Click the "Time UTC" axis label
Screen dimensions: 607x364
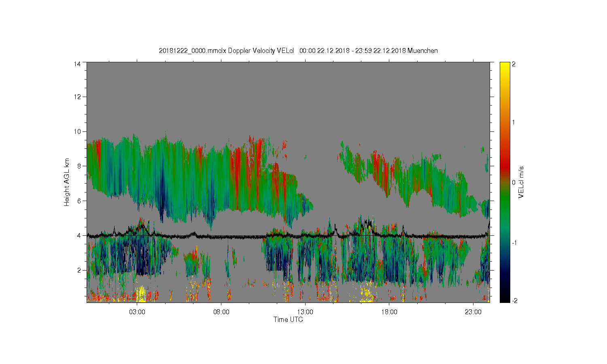[x=288, y=320]
